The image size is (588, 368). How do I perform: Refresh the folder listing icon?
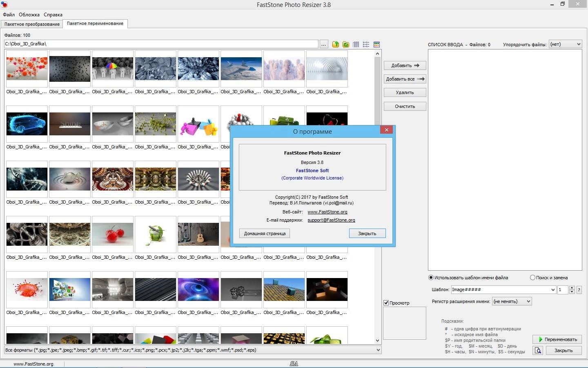pyautogui.click(x=346, y=44)
